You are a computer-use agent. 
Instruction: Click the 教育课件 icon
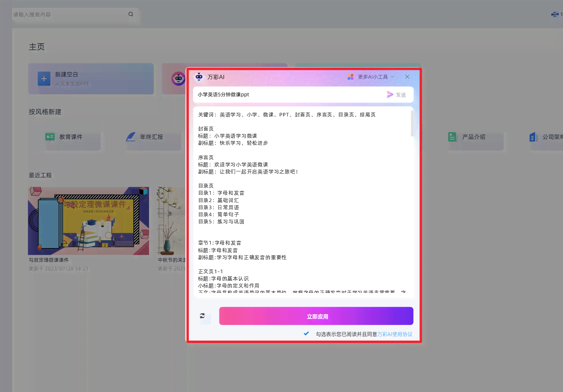coord(50,137)
